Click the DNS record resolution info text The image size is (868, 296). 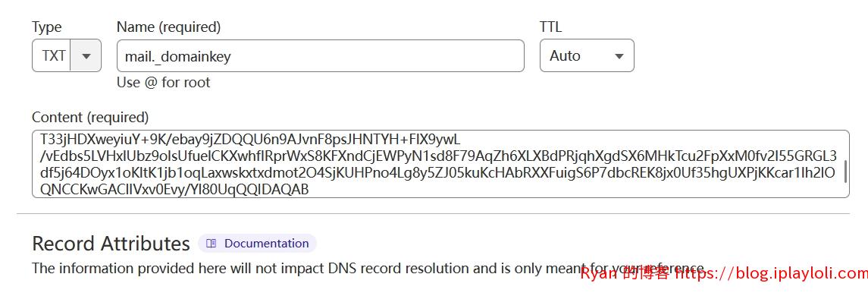tap(368, 268)
